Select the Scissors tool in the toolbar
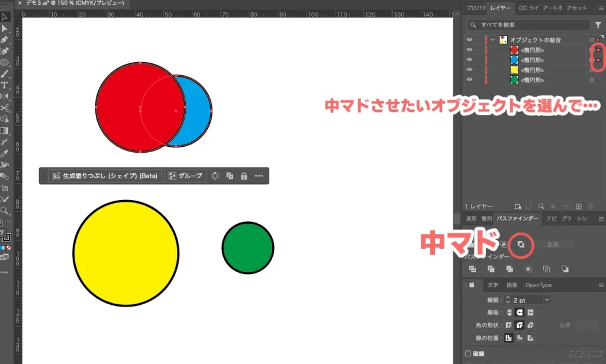The image size is (606, 364). pyautogui.click(x=5, y=108)
